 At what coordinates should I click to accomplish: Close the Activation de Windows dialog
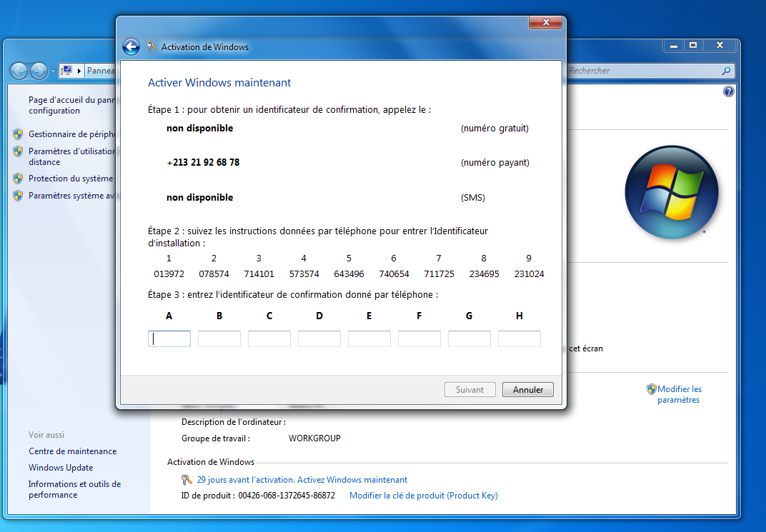(x=546, y=22)
